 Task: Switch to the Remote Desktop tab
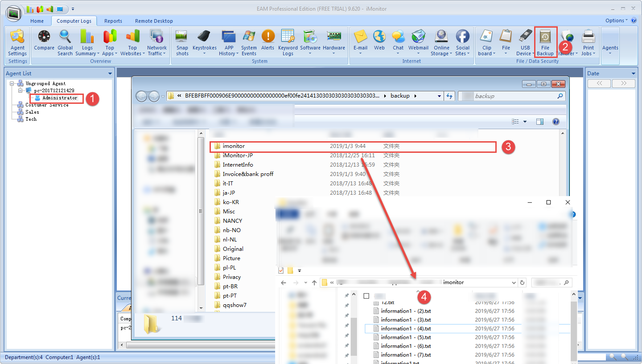(154, 21)
